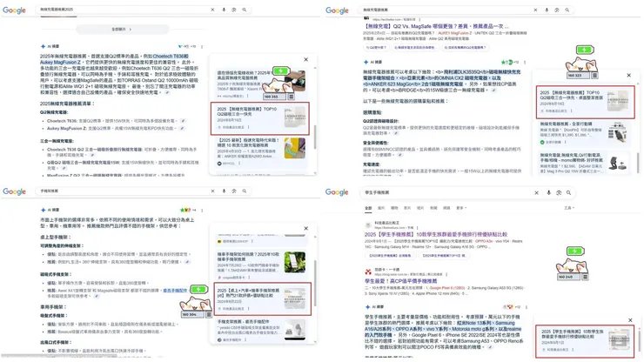This screenshot has height=362, width=644.
Task: Clear the 無線充電器推薦2025 search box
Action: [212, 10]
